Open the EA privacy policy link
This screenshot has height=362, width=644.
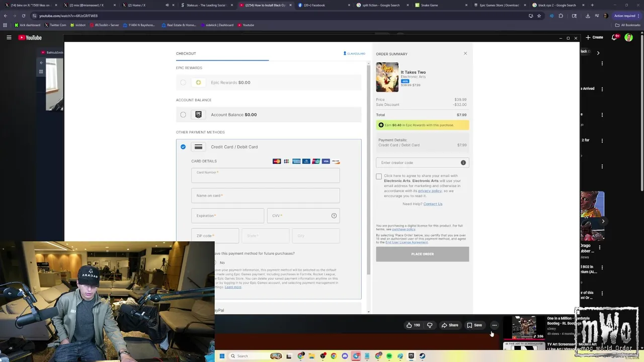430,191
